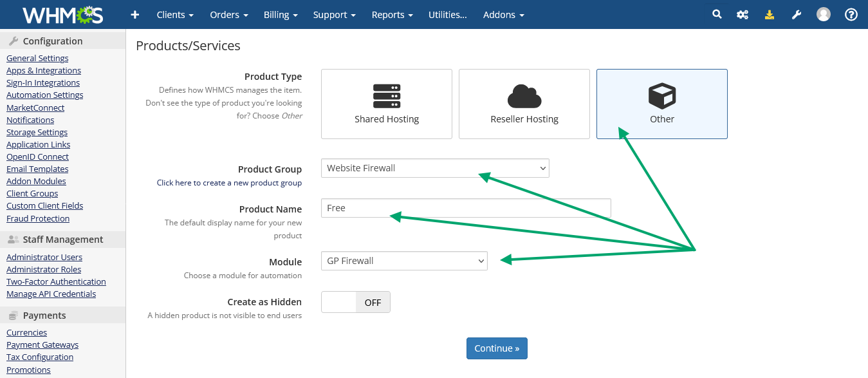The width and height of the screenshot is (868, 378).
Task: Open Sign-In Integrations link
Action: [43, 83]
